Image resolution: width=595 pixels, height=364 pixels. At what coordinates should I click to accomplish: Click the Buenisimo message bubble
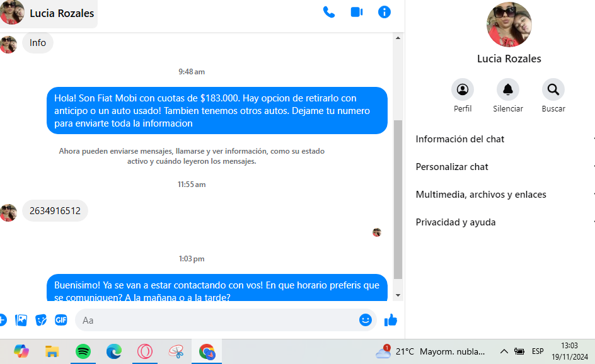pyautogui.click(x=217, y=288)
